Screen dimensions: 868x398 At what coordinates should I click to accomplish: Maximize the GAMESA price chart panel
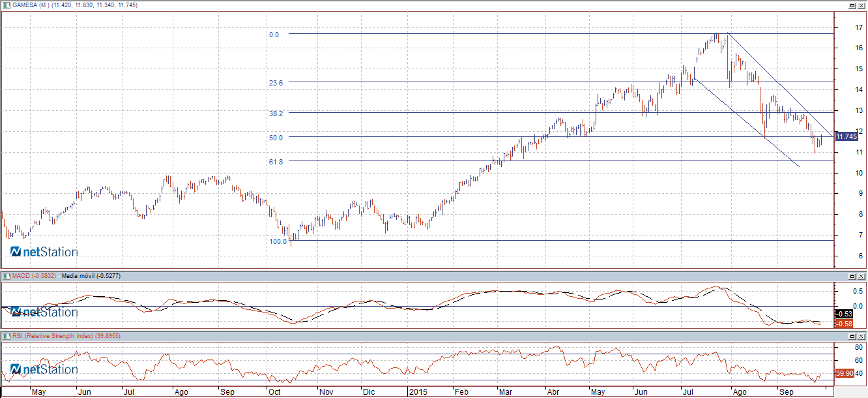[x=852, y=5]
